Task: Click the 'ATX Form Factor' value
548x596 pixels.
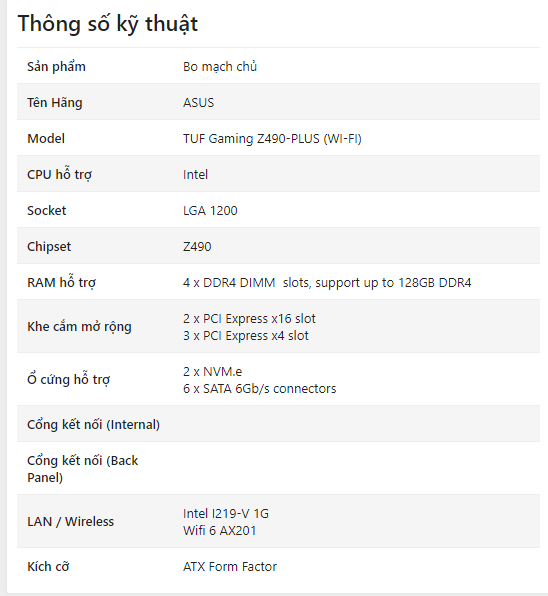Action: tap(230, 567)
